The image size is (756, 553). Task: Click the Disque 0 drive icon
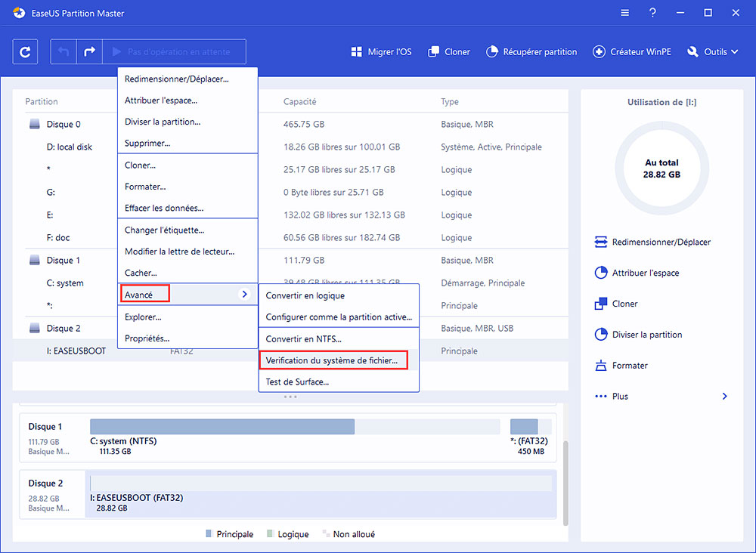35,125
